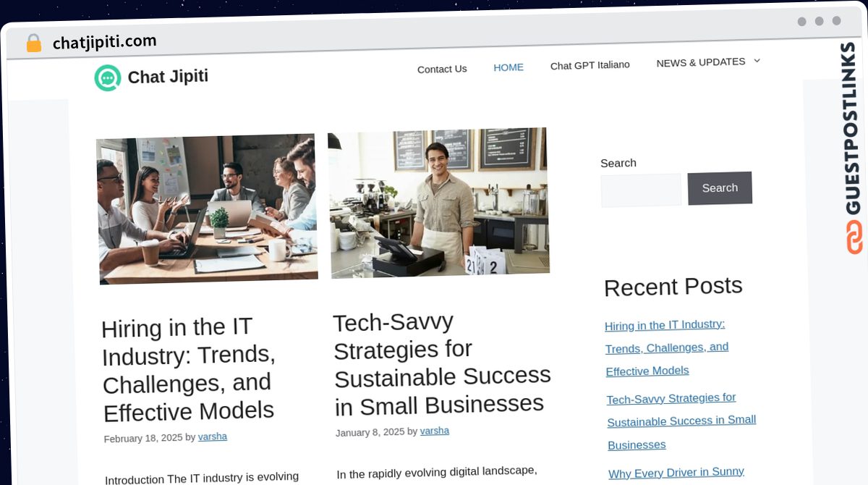Click the chatjipiti.com address bar URL
This screenshot has height=485, width=868.
[x=105, y=42]
